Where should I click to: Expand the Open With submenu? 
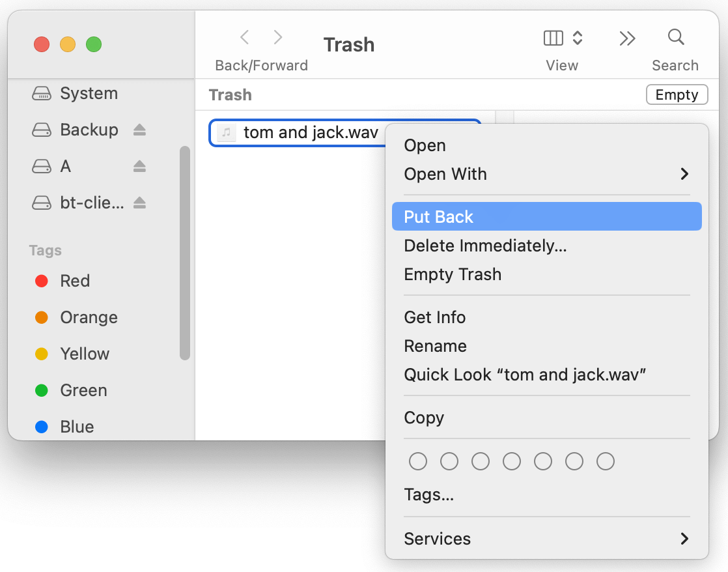(445, 174)
